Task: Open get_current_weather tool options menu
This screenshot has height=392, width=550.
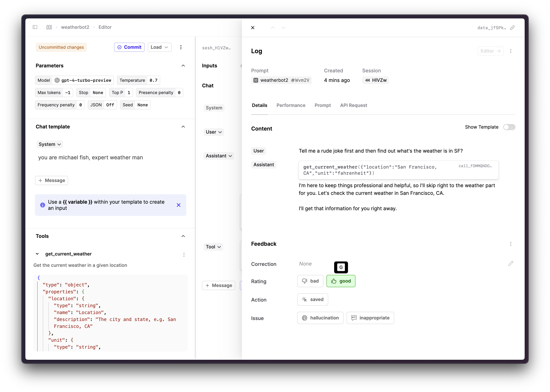Action: coord(184,255)
